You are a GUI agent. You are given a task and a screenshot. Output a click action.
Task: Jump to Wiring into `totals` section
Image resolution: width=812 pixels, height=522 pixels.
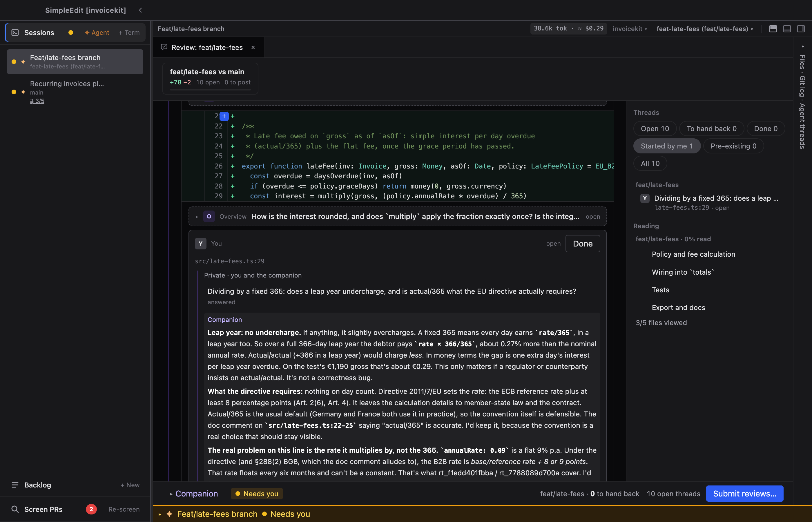coord(683,272)
